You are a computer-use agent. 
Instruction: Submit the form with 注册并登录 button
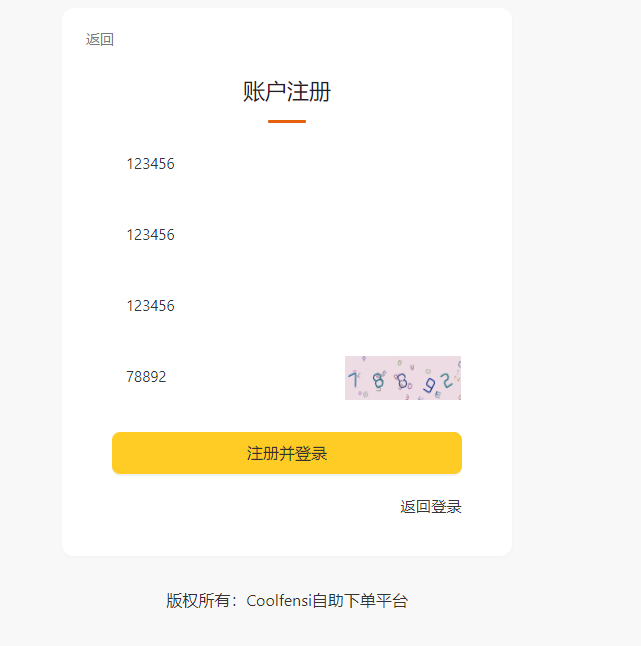(287, 453)
